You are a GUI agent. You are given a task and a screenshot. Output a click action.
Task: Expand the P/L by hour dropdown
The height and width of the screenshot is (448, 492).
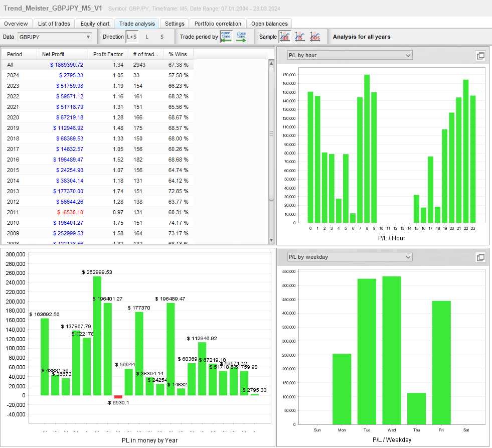click(x=349, y=55)
